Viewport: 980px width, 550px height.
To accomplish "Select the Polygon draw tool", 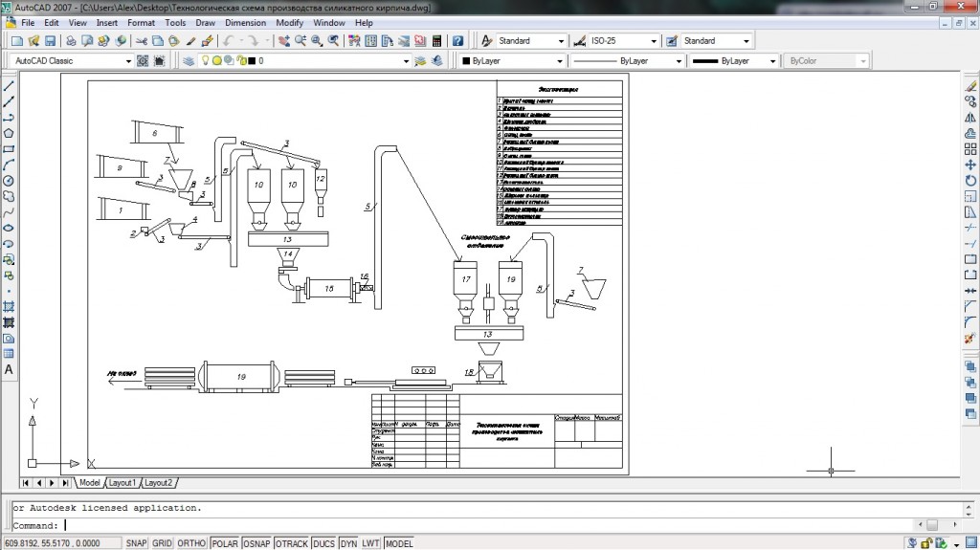I will pos(9,133).
